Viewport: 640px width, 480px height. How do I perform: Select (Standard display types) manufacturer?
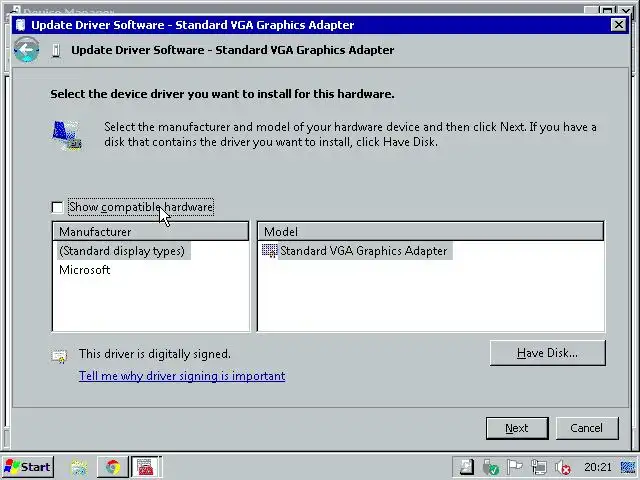point(122,251)
